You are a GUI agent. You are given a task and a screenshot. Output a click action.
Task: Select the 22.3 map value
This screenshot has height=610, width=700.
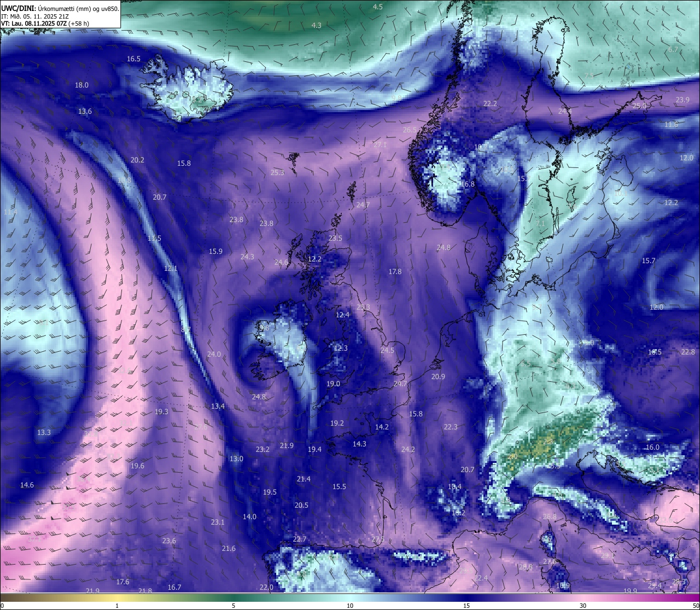pos(451,427)
